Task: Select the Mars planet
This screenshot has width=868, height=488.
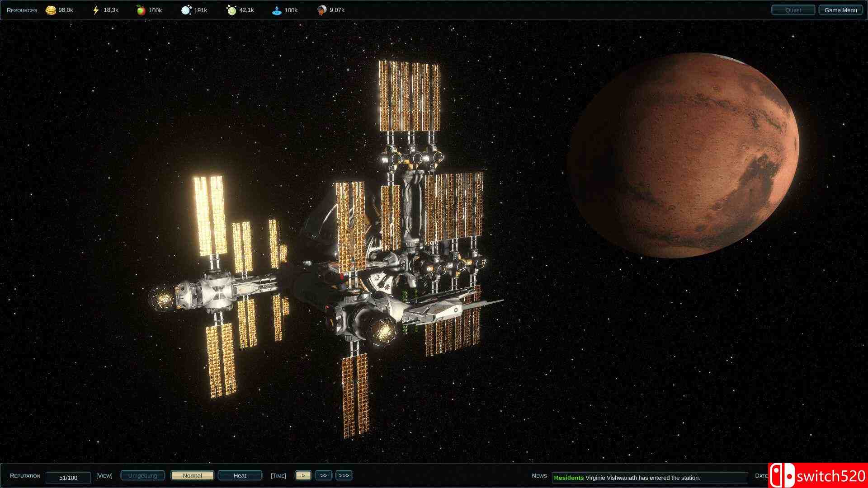Action: 683,156
